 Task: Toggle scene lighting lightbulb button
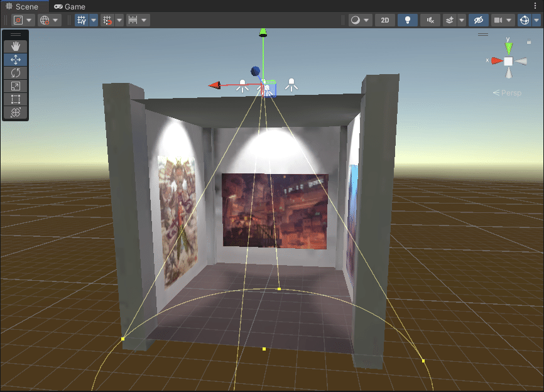point(408,20)
